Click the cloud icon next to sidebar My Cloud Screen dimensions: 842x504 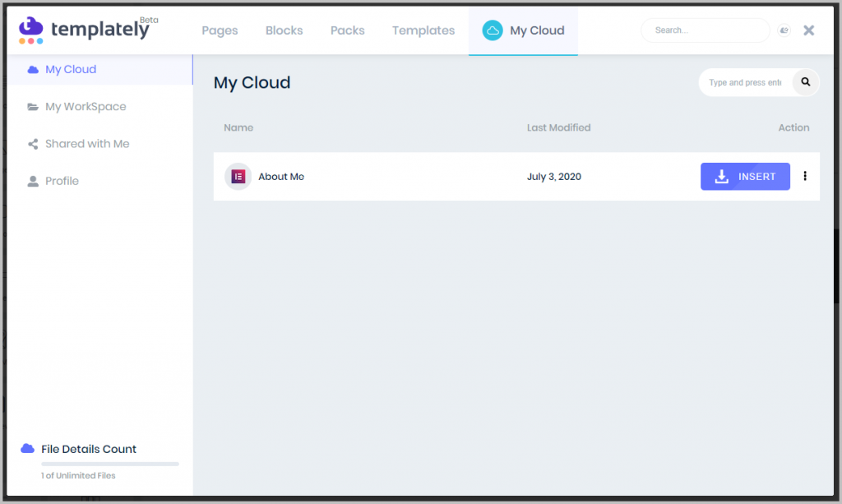(x=33, y=69)
